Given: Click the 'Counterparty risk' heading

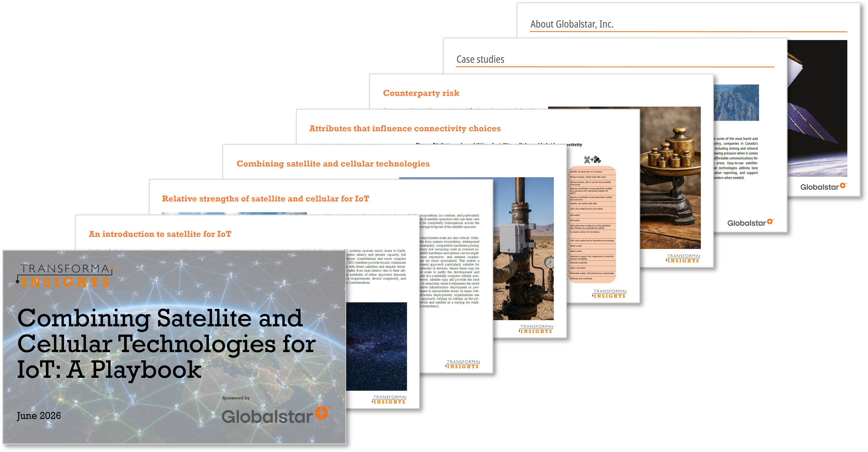Looking at the screenshot, I should coord(421,93).
